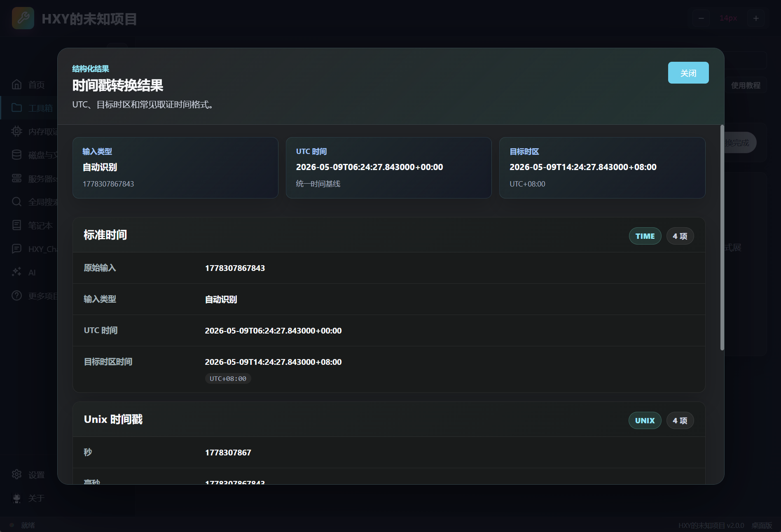Click the UTC 时间 row value ending +00:00
The image size is (781, 532).
[x=273, y=331]
